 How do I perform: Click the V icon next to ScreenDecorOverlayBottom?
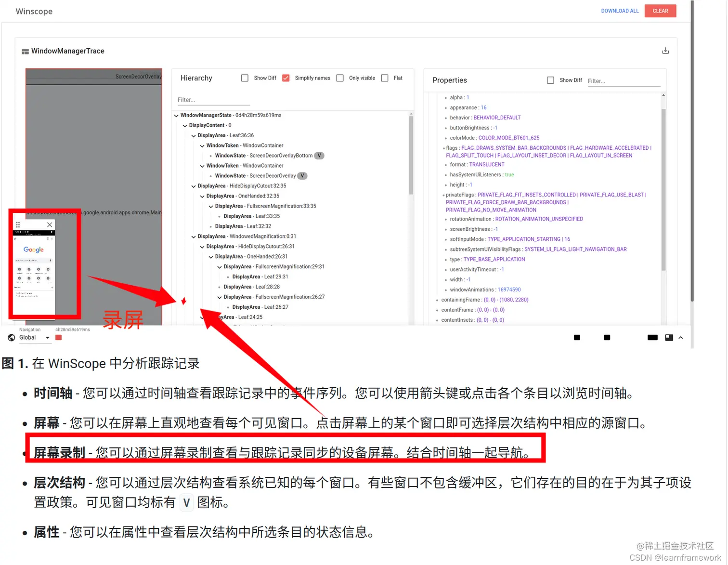pos(319,155)
